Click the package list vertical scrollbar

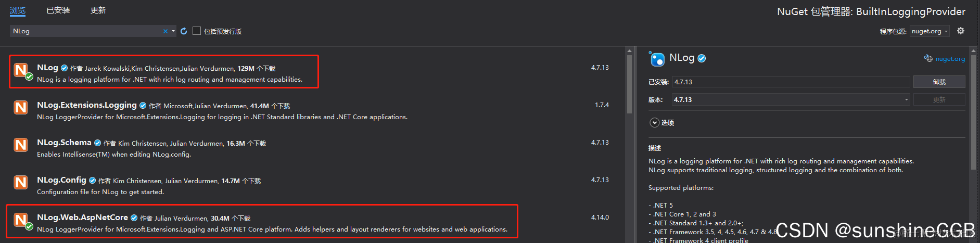(x=629, y=83)
